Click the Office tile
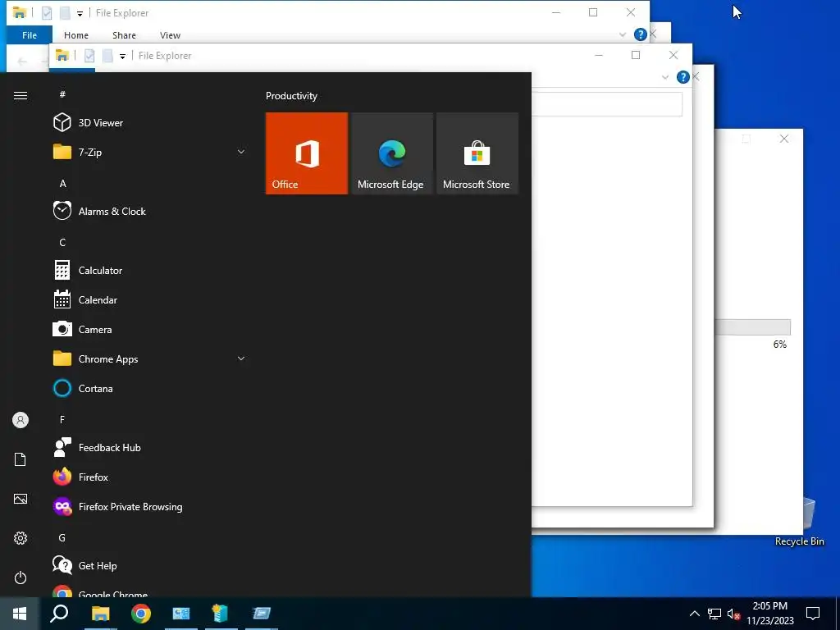The height and width of the screenshot is (630, 840). (307, 153)
